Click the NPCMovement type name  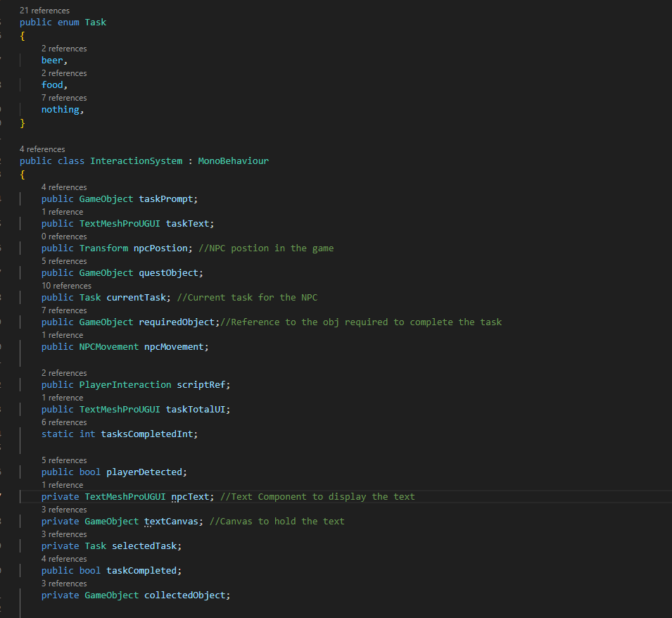109,347
